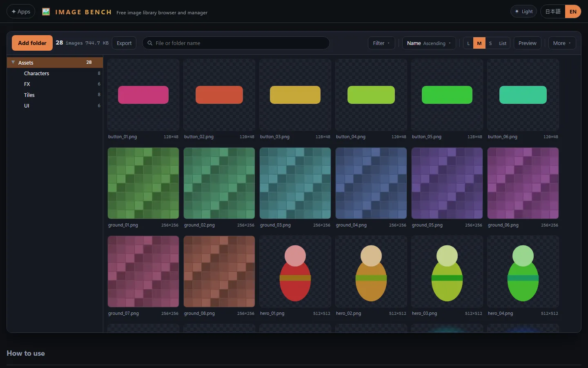This screenshot has width=588, height=368.
Task: Select the red hero_01.png character thumbnail
Action: 295,272
